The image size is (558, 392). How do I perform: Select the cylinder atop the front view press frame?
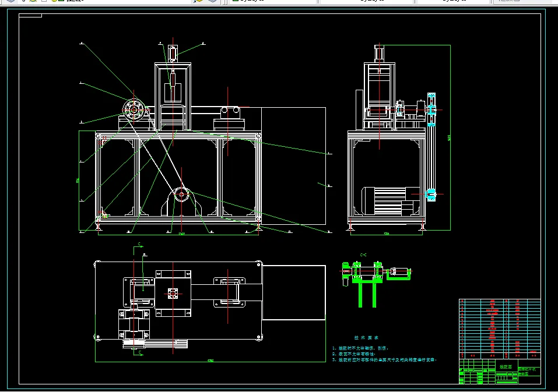pos(173,54)
